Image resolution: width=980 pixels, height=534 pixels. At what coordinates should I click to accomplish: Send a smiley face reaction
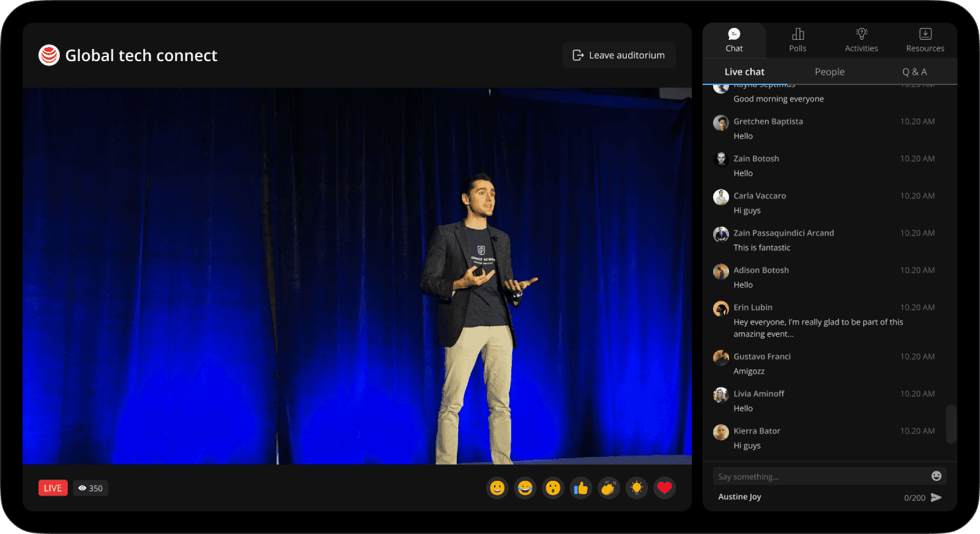(x=497, y=488)
